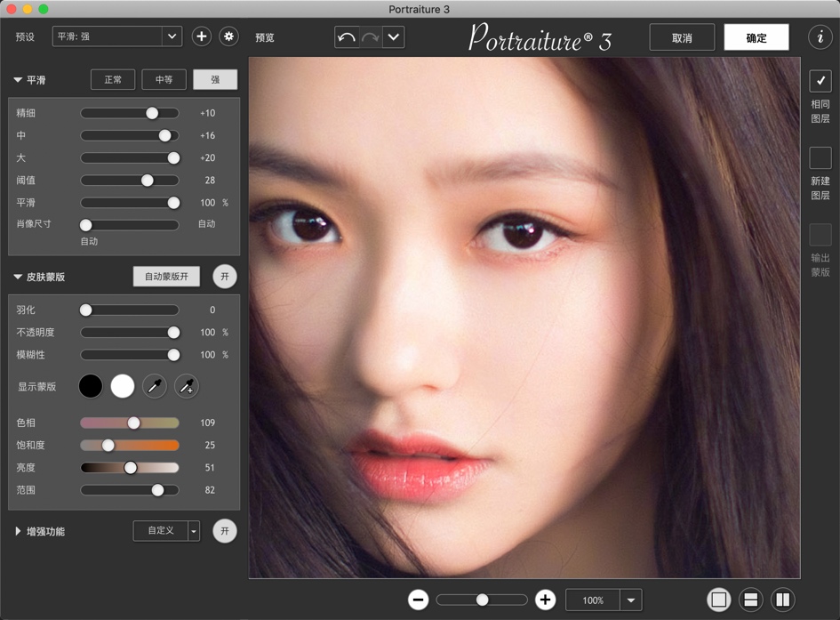This screenshot has width=840, height=620.
Task: Click the add preset plus icon
Action: [201, 36]
